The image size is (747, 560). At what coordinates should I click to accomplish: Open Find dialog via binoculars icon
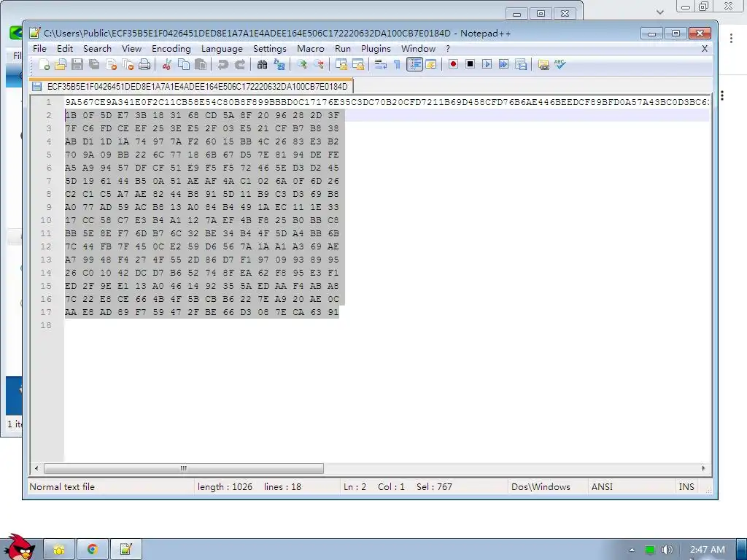[x=262, y=64]
